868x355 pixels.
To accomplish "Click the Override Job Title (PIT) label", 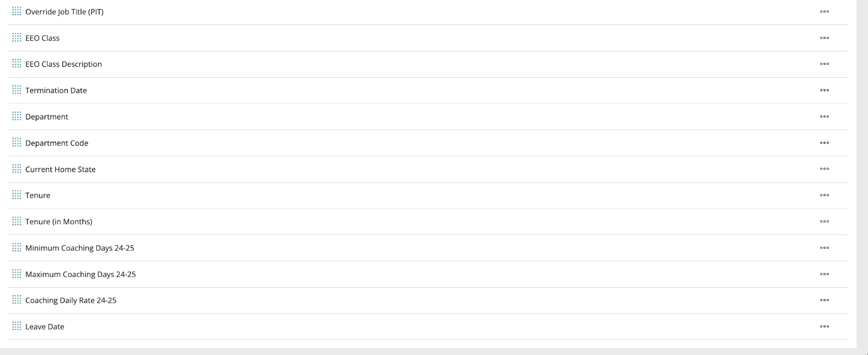I will (x=64, y=12).
